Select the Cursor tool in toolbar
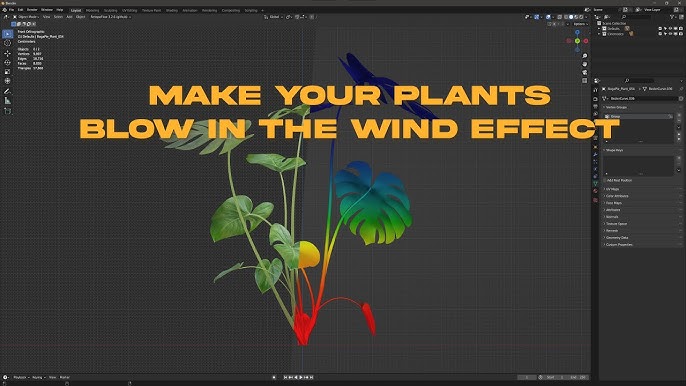This screenshot has height=386, width=686. 7,43
